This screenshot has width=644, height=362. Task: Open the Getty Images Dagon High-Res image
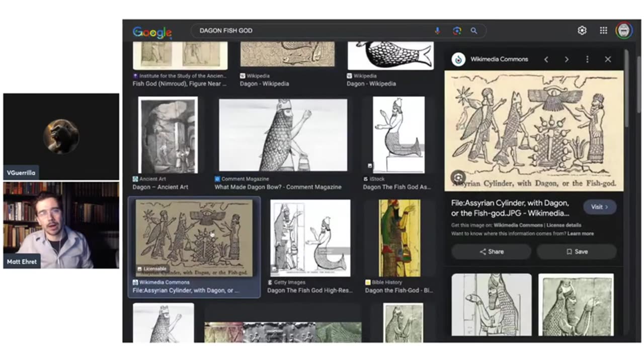(x=310, y=238)
